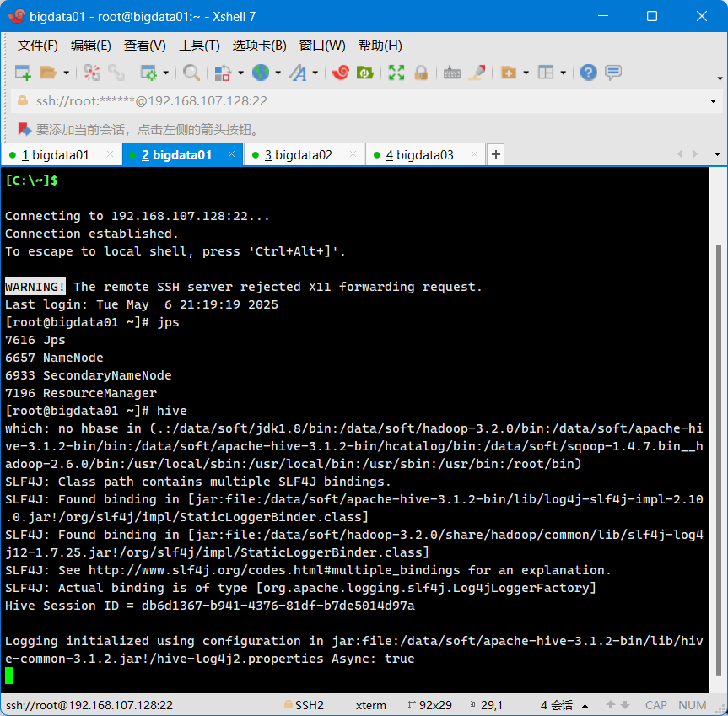Click the 29,1 cursor position indicator
Image resolution: width=728 pixels, height=716 pixels.
point(486,705)
